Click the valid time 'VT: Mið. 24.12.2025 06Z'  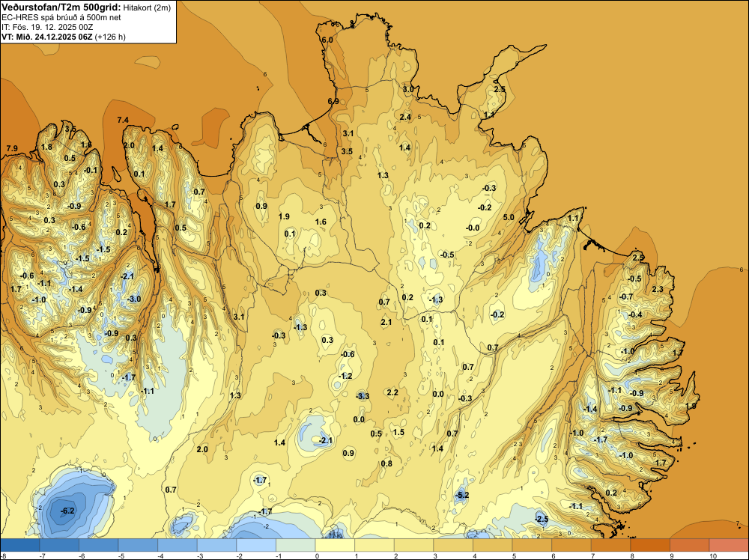[x=46, y=37]
